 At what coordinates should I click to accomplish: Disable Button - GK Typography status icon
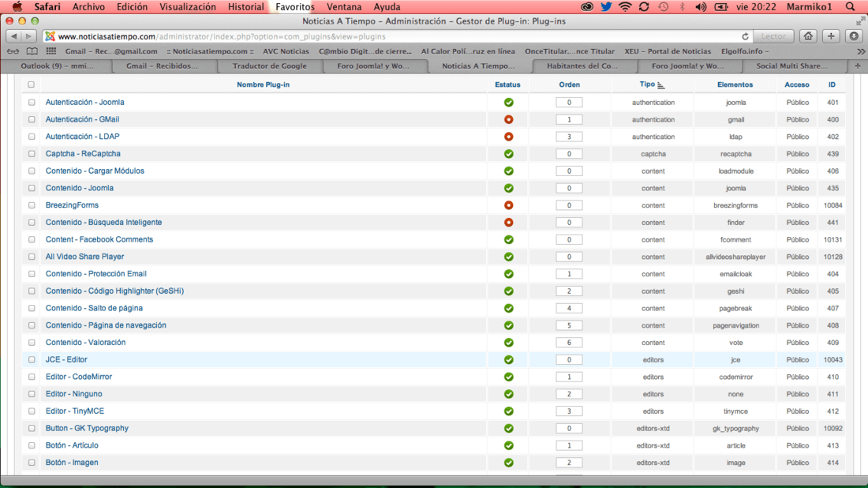point(508,429)
